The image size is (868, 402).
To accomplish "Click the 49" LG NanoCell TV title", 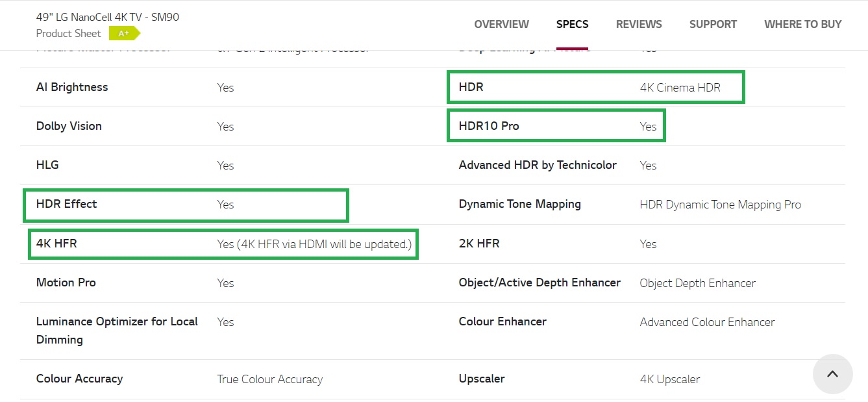I will (108, 17).
